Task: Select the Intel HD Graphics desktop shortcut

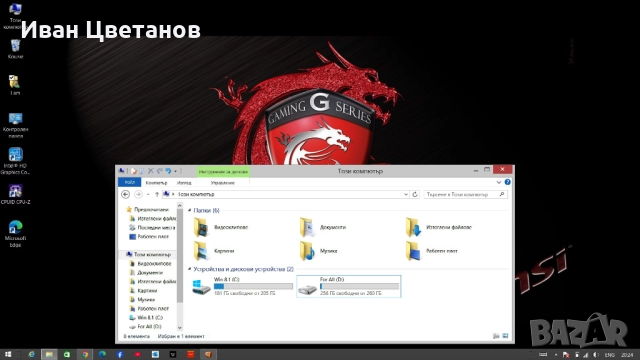Action: (x=15, y=162)
